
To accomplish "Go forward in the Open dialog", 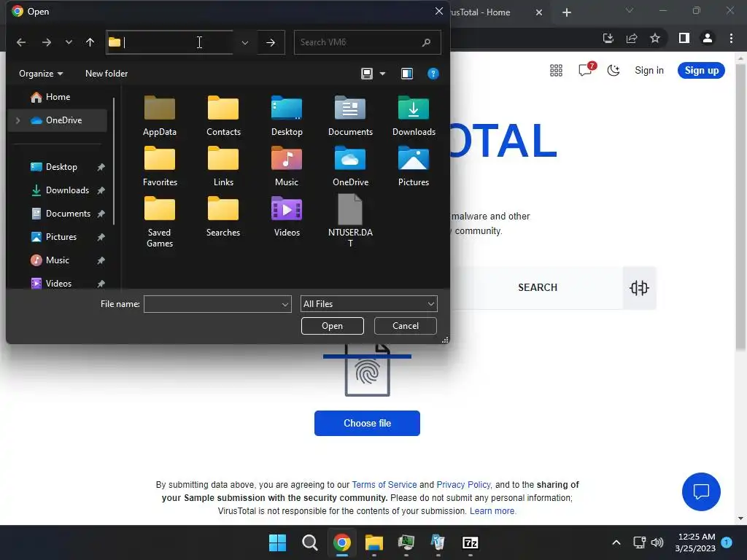I will 46,42.
